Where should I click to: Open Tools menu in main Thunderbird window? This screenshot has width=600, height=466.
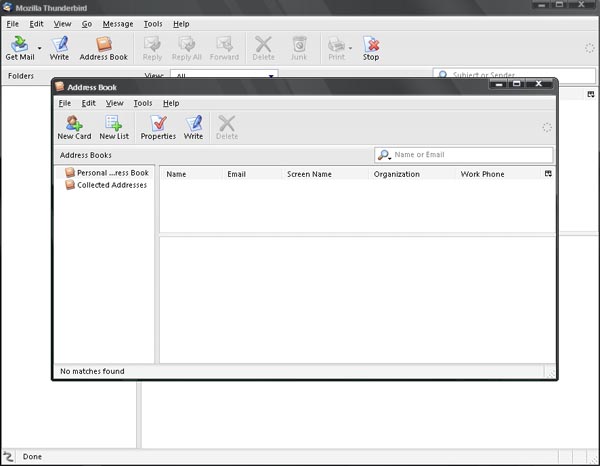(x=153, y=24)
